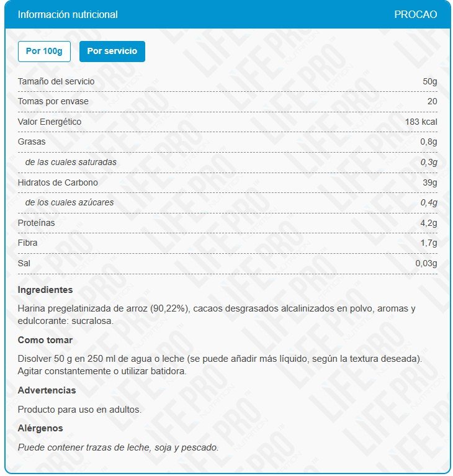The height and width of the screenshot is (476, 453).
Task: Click the 183 kcal energy value
Action: click(x=421, y=122)
